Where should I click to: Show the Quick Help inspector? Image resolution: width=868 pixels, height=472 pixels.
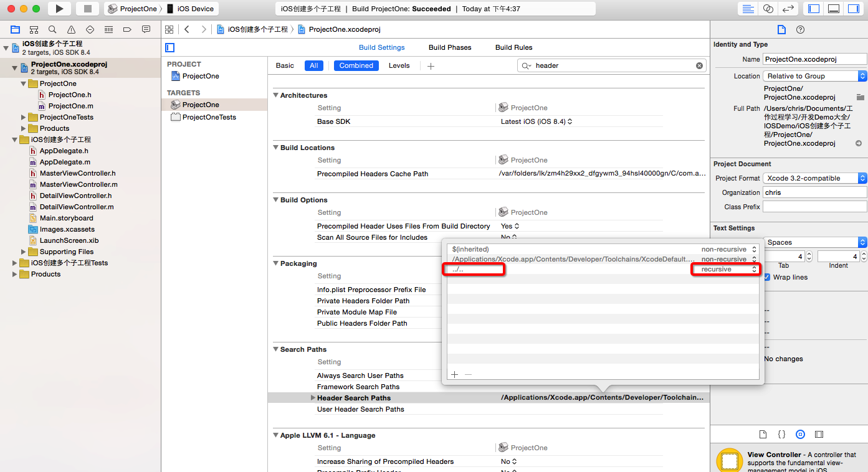click(x=801, y=29)
